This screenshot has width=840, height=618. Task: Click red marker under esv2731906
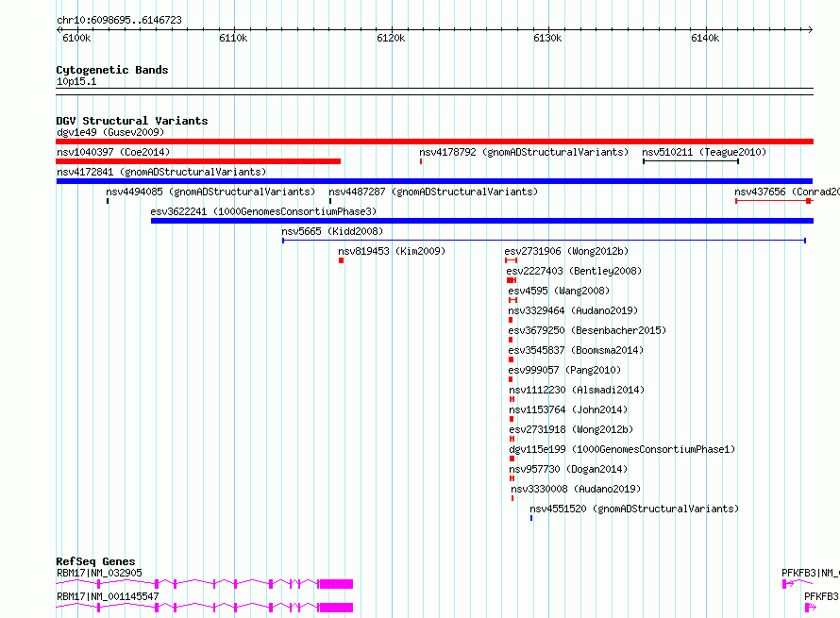(x=511, y=260)
